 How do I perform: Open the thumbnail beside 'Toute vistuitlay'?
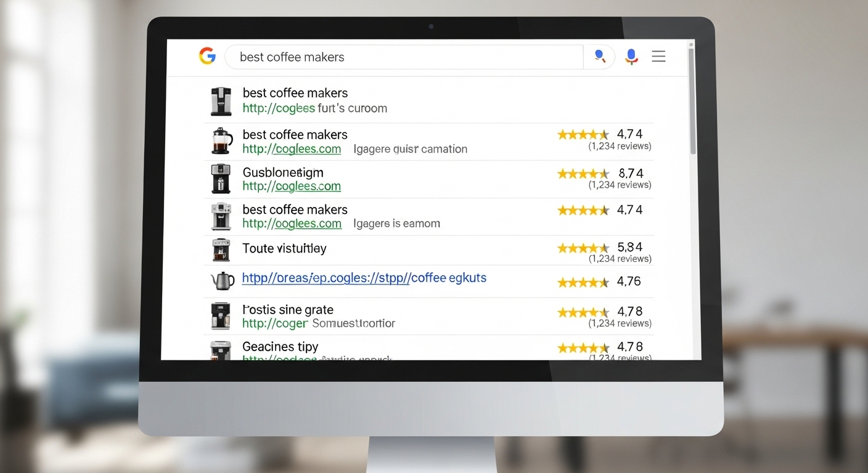[221, 250]
